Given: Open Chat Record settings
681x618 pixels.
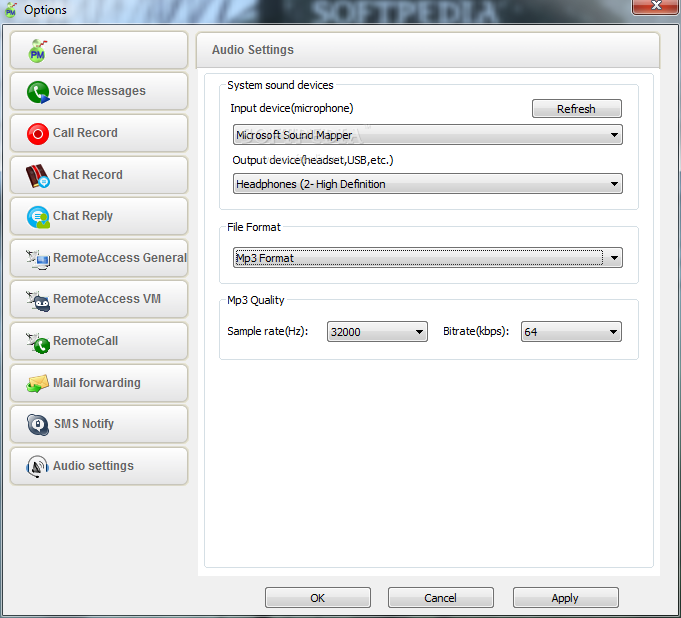Looking at the screenshot, I should click(99, 175).
